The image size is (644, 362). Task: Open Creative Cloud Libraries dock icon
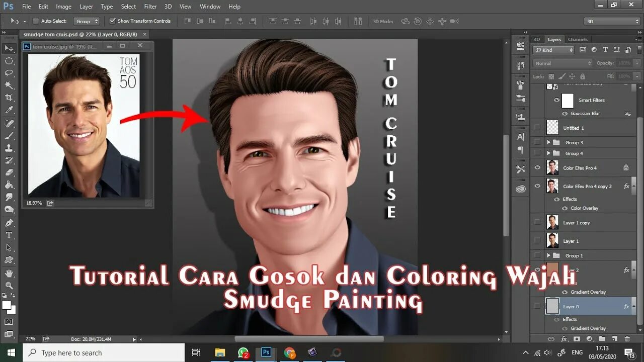(x=521, y=189)
